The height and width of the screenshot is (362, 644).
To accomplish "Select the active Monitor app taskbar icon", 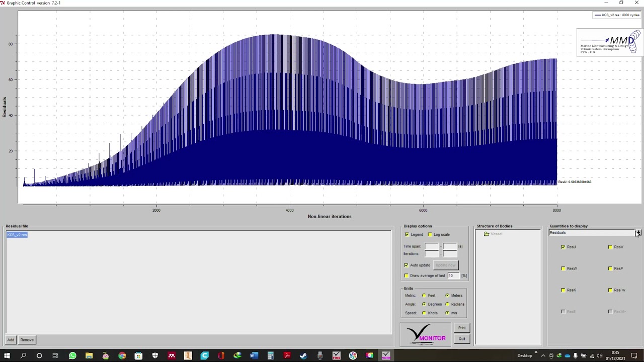I will click(x=386, y=356).
